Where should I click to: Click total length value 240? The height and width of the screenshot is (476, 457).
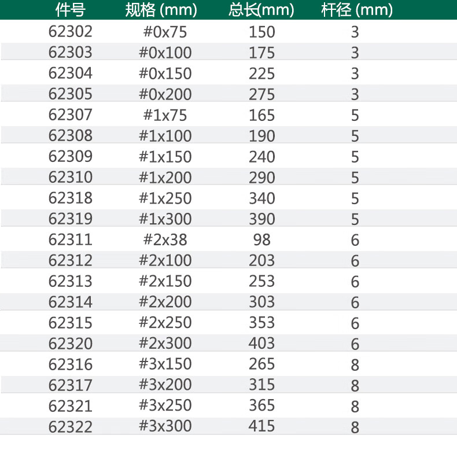click(x=262, y=157)
